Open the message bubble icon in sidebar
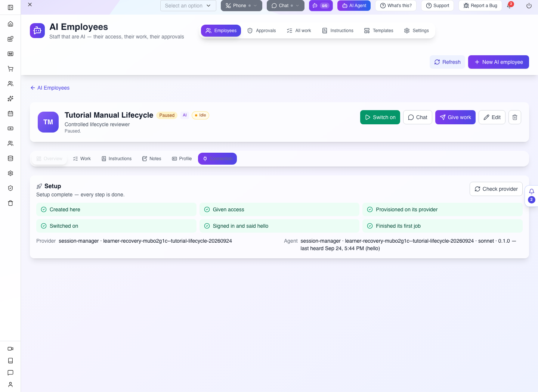538x392 pixels. click(10, 373)
